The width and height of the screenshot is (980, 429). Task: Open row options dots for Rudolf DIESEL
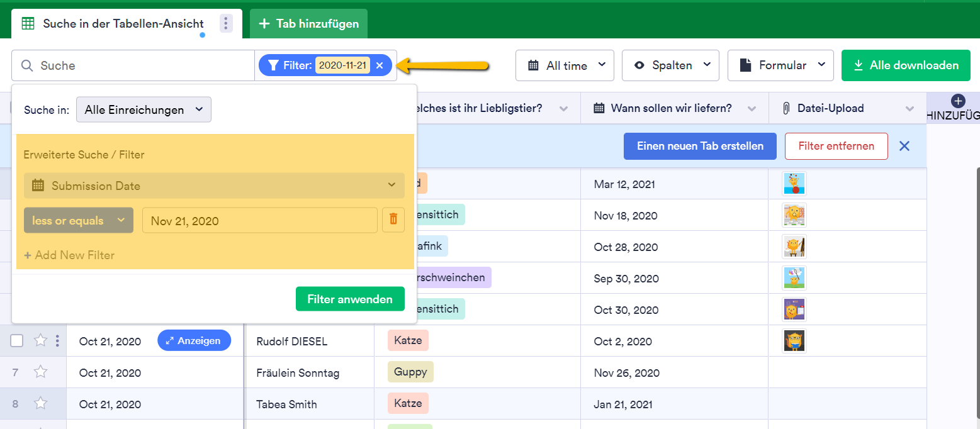pos(57,341)
